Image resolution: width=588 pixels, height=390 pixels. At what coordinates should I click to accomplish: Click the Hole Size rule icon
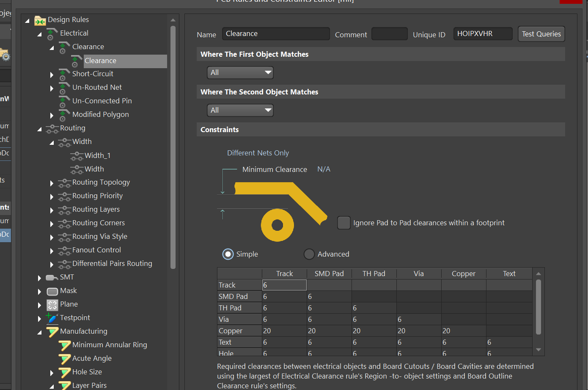pos(64,372)
